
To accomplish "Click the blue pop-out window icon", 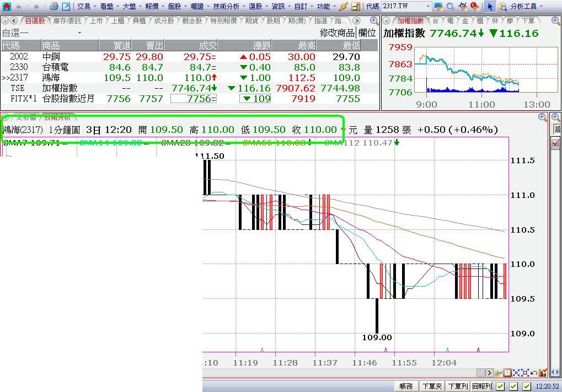I will tap(66, 7).
